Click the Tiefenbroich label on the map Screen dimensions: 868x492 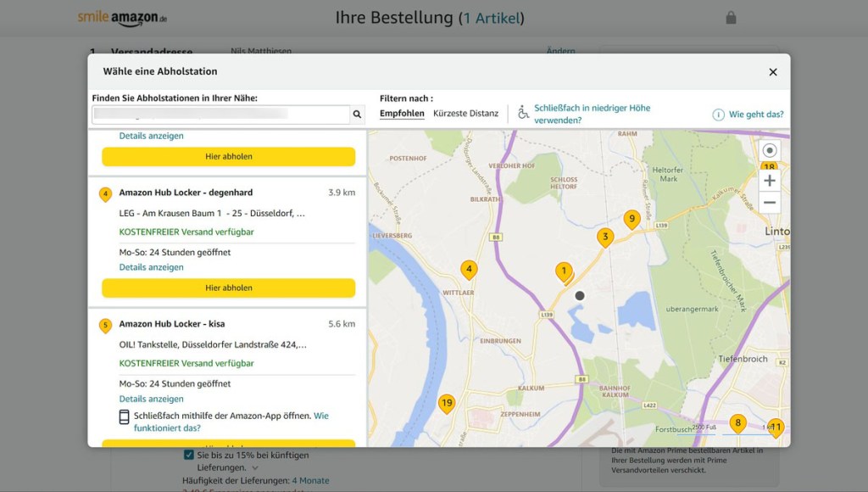pyautogui.click(x=743, y=359)
